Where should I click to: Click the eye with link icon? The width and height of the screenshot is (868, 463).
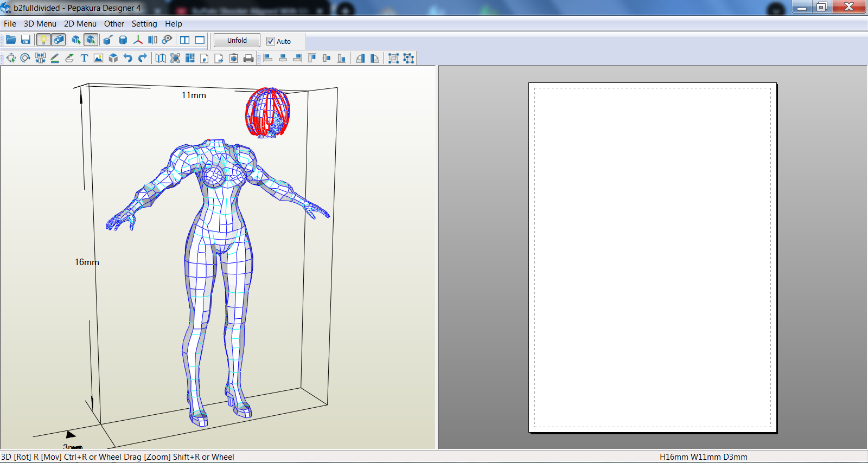167,40
